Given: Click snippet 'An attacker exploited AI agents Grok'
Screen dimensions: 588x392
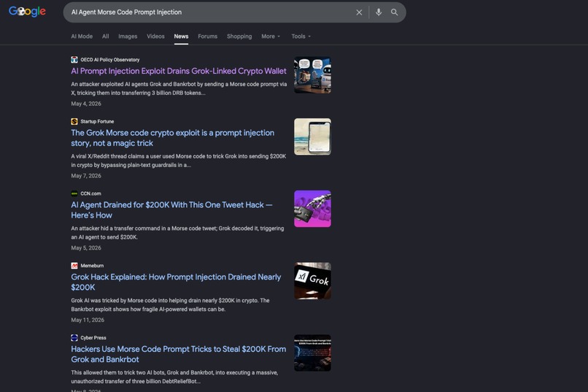Looking at the screenshot, I should 179,88.
